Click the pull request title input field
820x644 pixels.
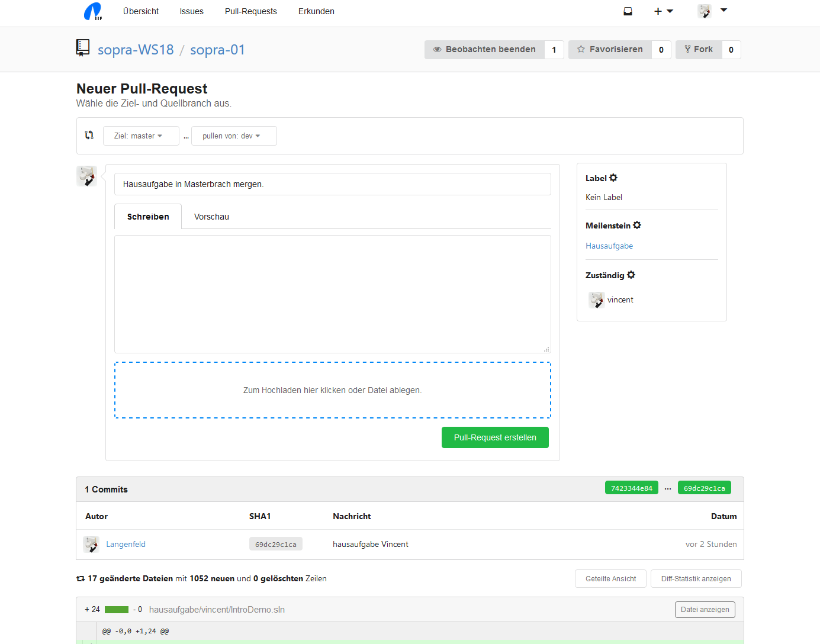point(332,184)
